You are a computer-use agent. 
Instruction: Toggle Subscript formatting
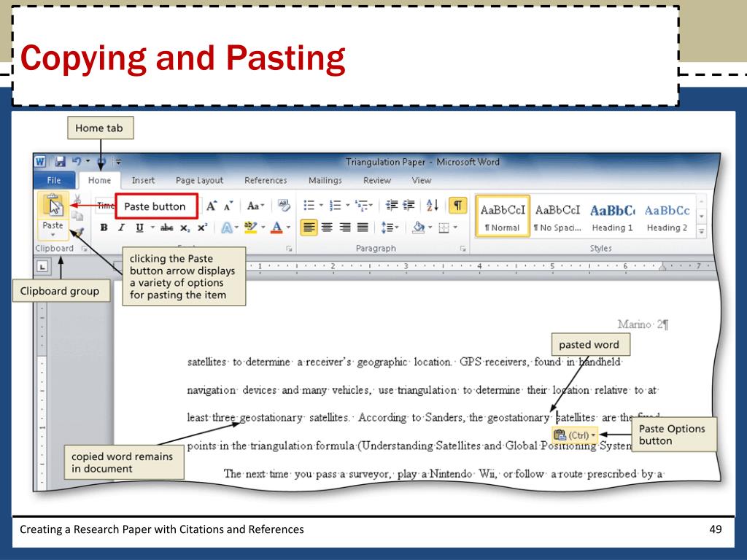(185, 228)
